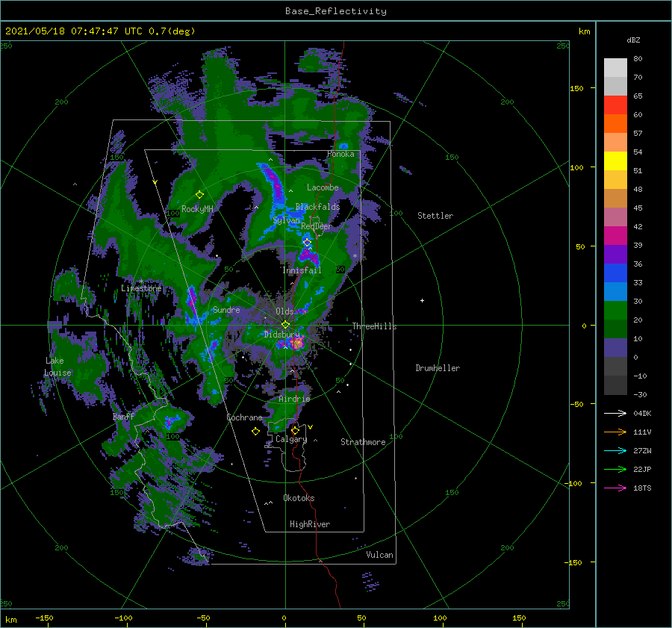Click the 27ZW cyan arrow legend icon
672x628 pixels.
[615, 450]
